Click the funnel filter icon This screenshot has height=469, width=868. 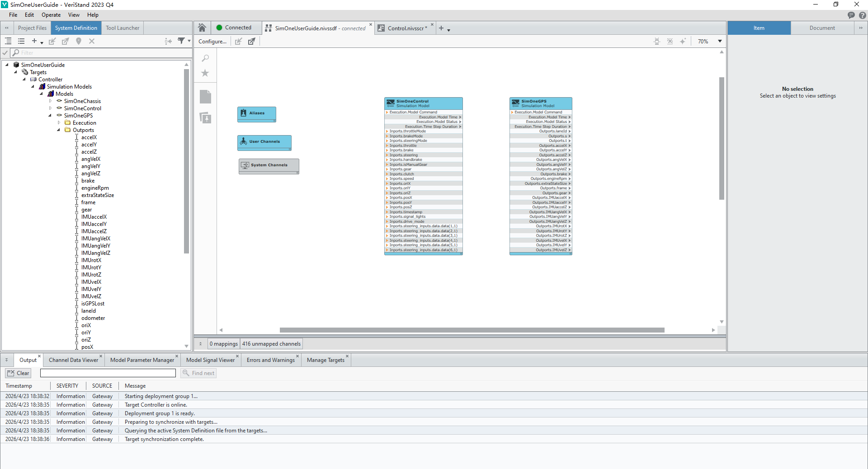[x=181, y=41]
